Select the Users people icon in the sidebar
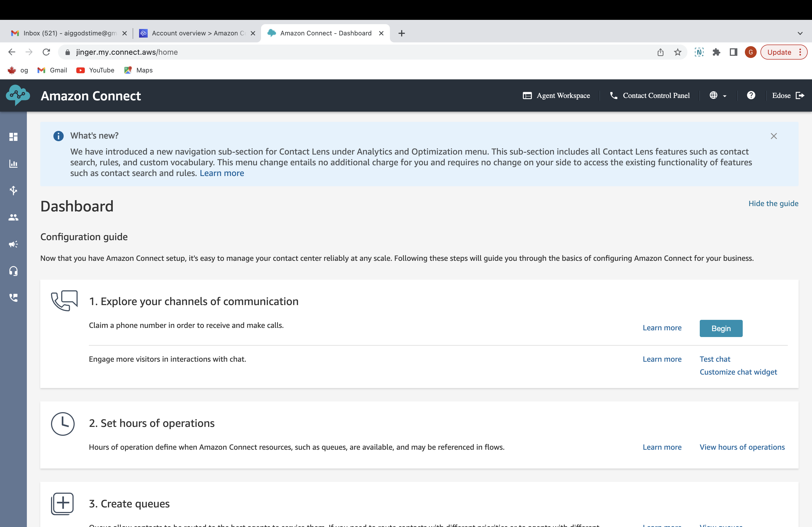This screenshot has width=812, height=527. click(13, 217)
